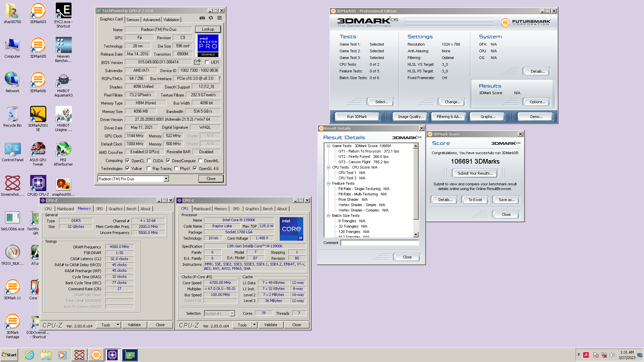Toggle OpenCL checkbox in GPU-Z
This screenshot has width=644, height=362.
point(127,161)
